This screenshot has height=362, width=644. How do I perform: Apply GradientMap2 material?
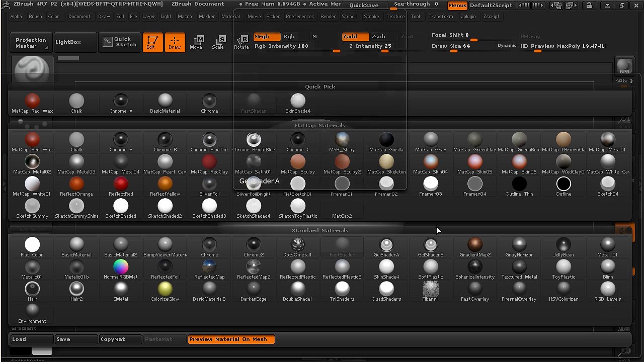[475, 247]
